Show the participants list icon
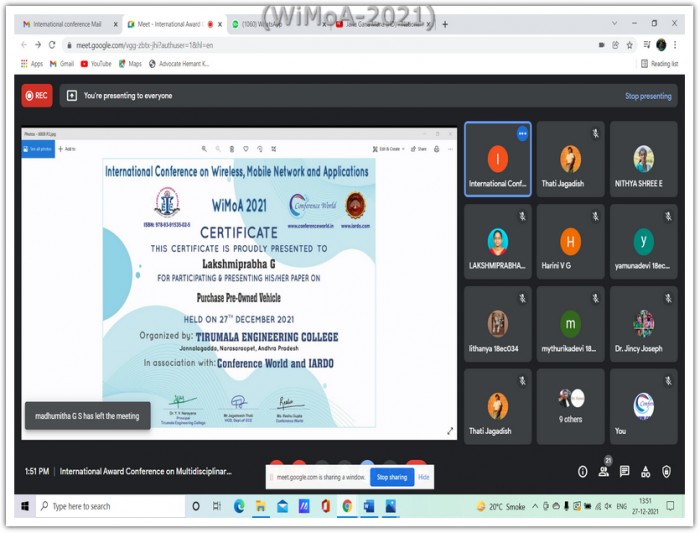 click(604, 471)
